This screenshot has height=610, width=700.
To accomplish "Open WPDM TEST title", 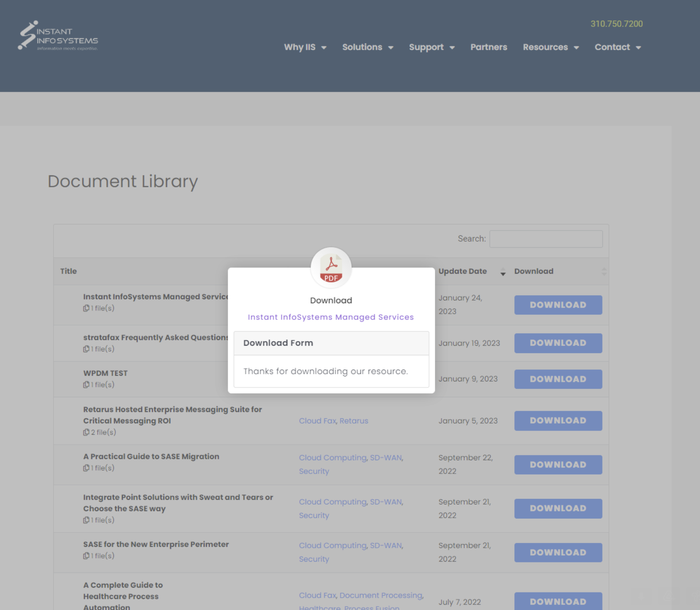I will 105,373.
